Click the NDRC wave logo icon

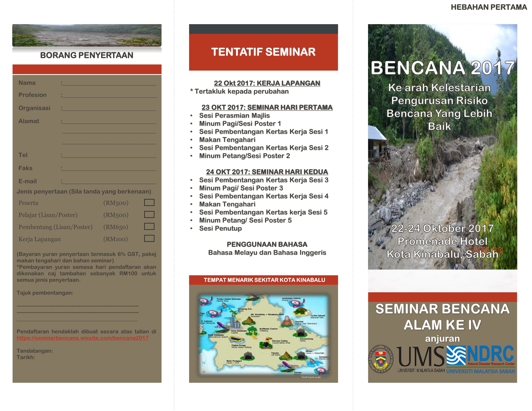[x=456, y=355]
